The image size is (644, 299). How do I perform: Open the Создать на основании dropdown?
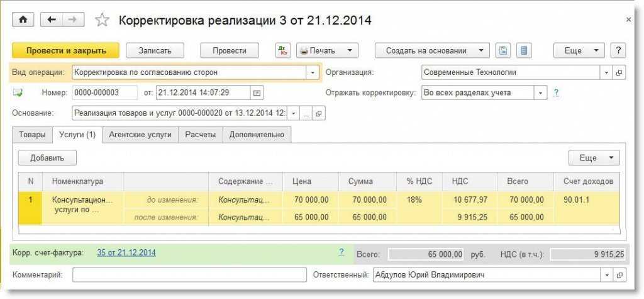[x=431, y=51]
